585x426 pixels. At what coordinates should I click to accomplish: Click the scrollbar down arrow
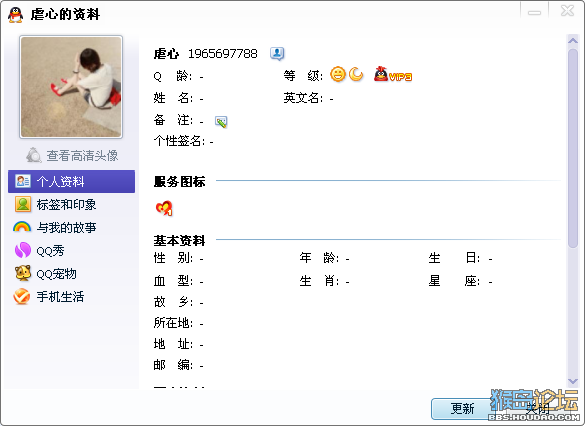click(x=573, y=381)
